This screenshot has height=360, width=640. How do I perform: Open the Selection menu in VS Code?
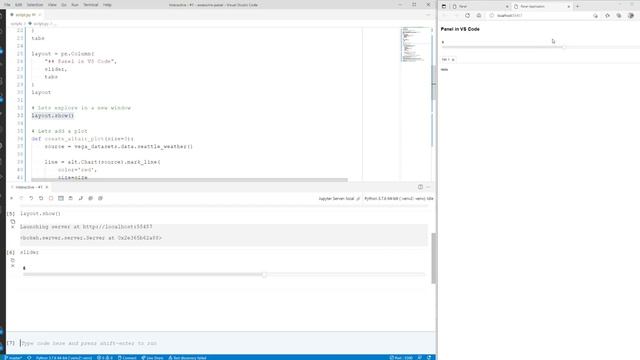pos(35,5)
